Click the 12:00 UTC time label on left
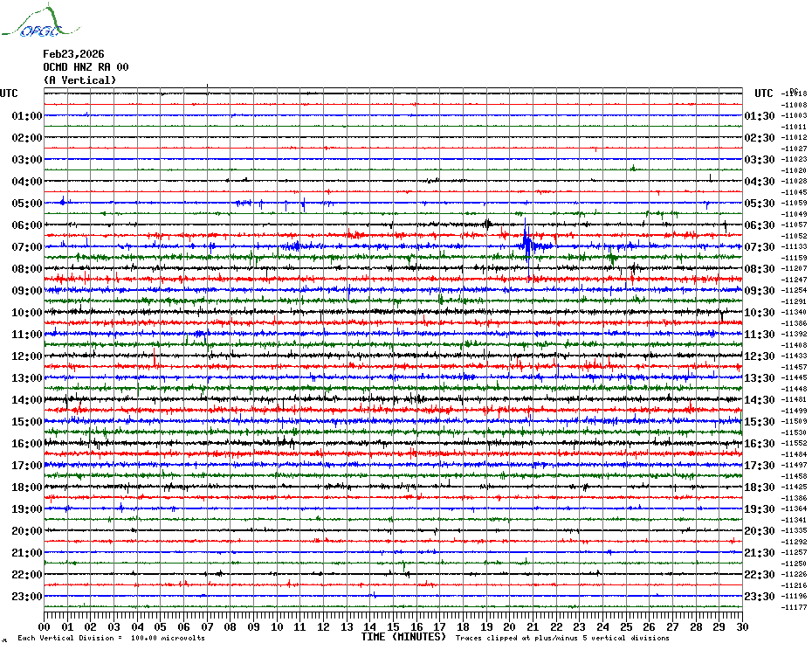812x650 pixels. click(x=27, y=356)
